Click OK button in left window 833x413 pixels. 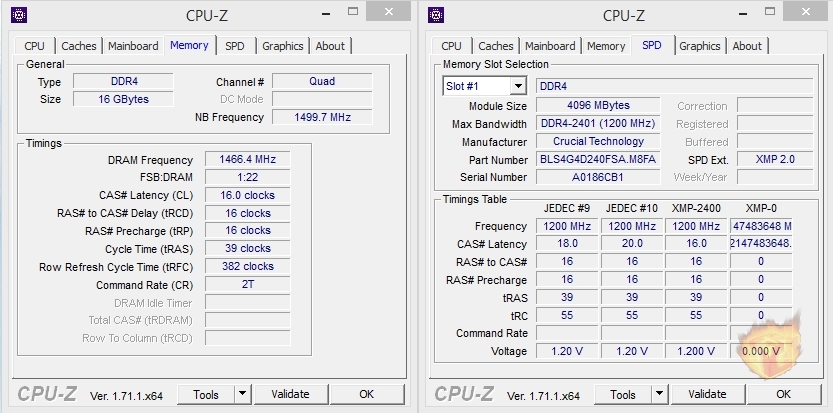coord(367,394)
